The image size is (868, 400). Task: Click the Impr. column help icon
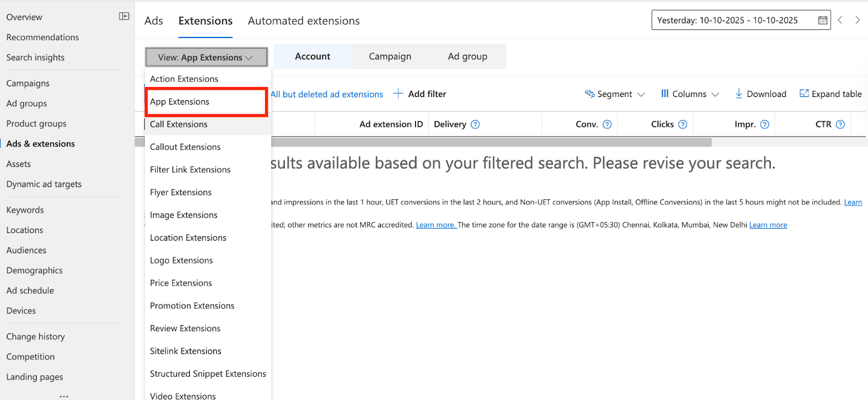[765, 125]
